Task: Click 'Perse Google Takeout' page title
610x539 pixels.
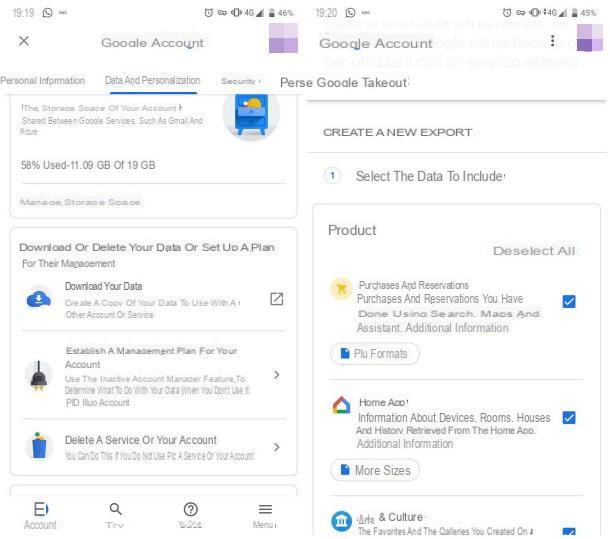Action: pyautogui.click(x=344, y=83)
